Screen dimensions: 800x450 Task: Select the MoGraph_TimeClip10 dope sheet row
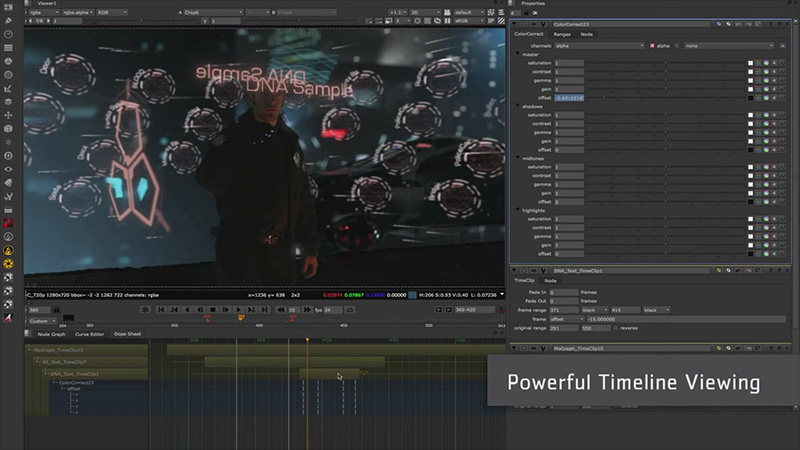point(87,350)
